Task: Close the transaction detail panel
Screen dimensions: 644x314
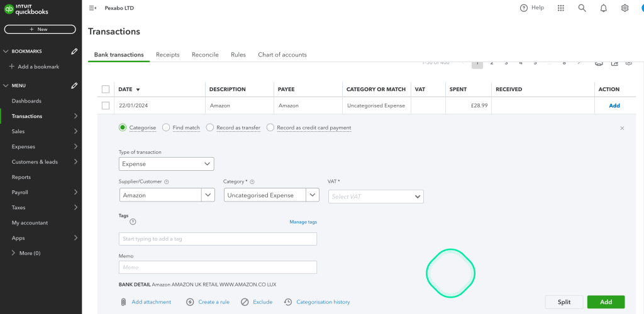Action: [x=622, y=128]
